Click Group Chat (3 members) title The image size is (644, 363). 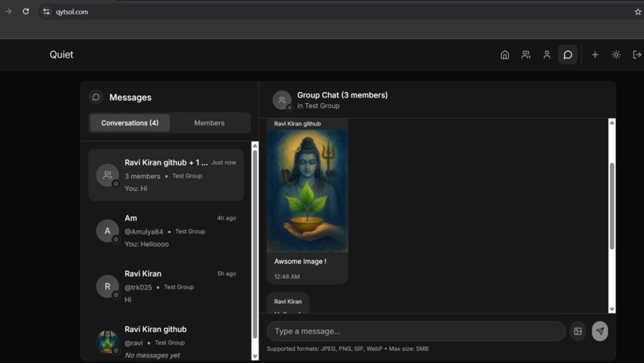[342, 95]
